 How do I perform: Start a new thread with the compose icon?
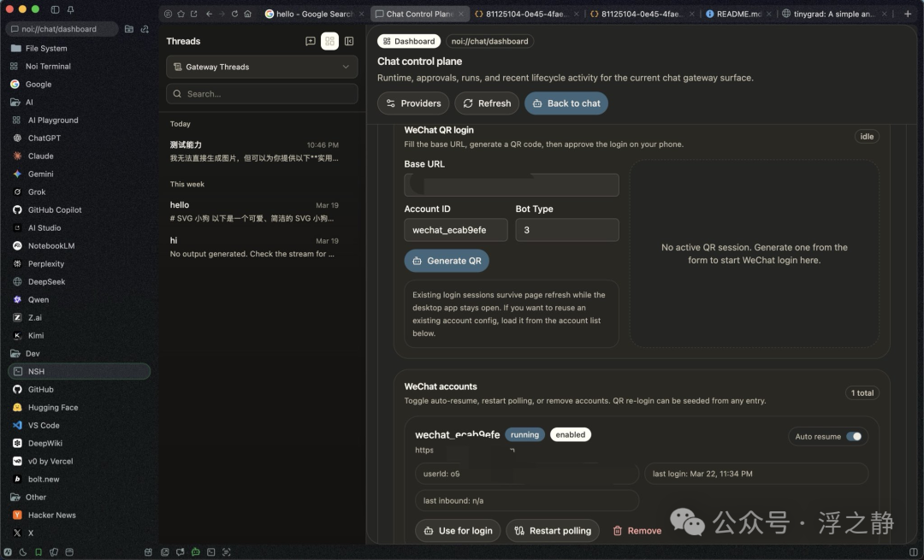click(311, 41)
